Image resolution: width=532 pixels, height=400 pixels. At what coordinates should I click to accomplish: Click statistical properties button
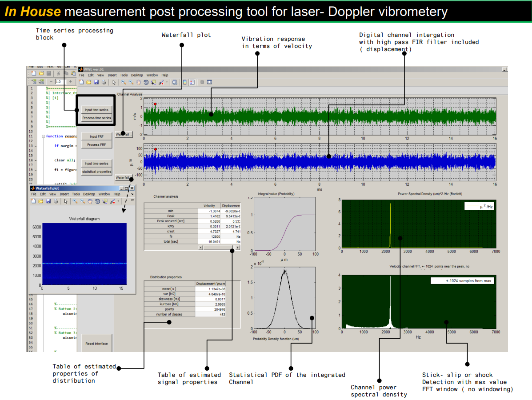pos(96,172)
